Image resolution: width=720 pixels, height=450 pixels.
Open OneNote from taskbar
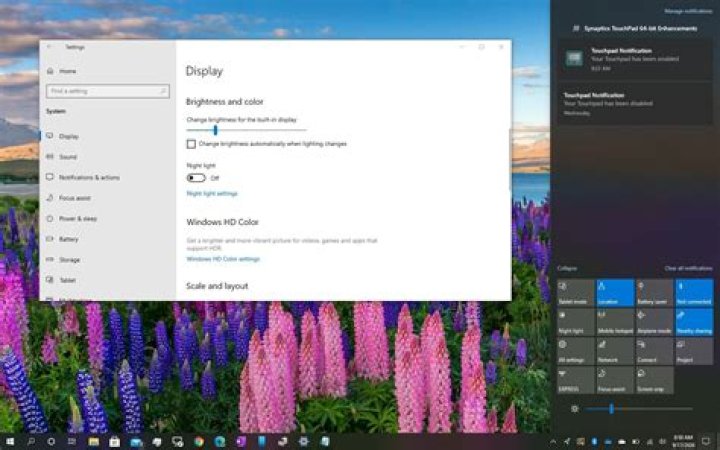tap(241, 441)
